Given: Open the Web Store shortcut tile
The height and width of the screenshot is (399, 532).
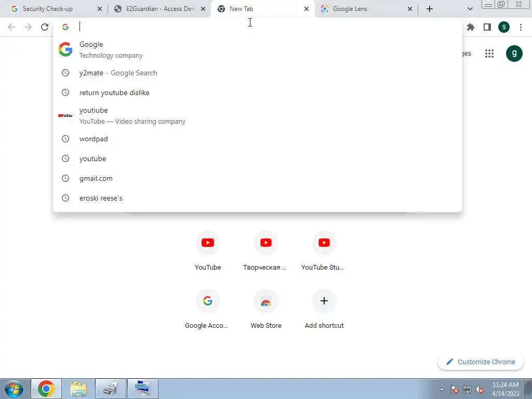Looking at the screenshot, I should pos(265,309).
